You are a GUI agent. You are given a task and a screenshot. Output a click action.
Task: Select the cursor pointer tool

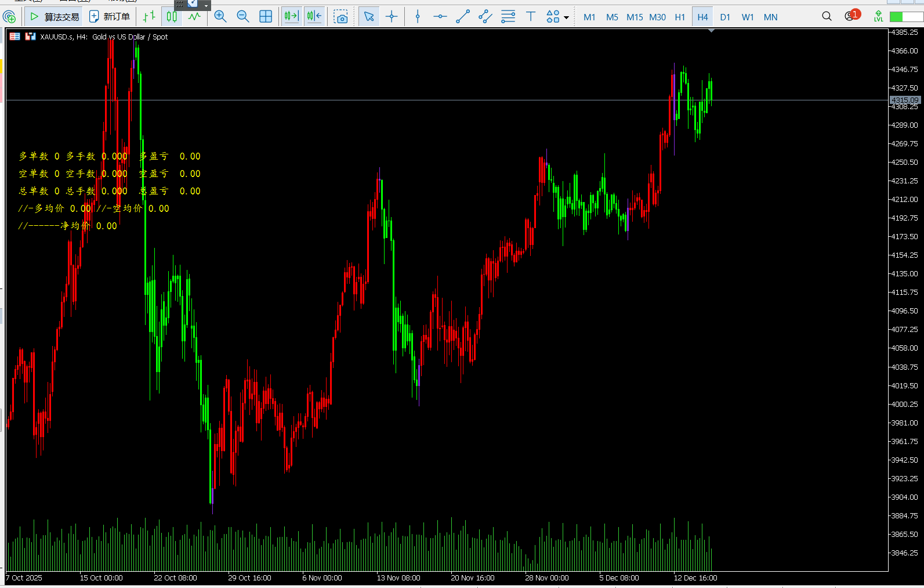tap(369, 17)
